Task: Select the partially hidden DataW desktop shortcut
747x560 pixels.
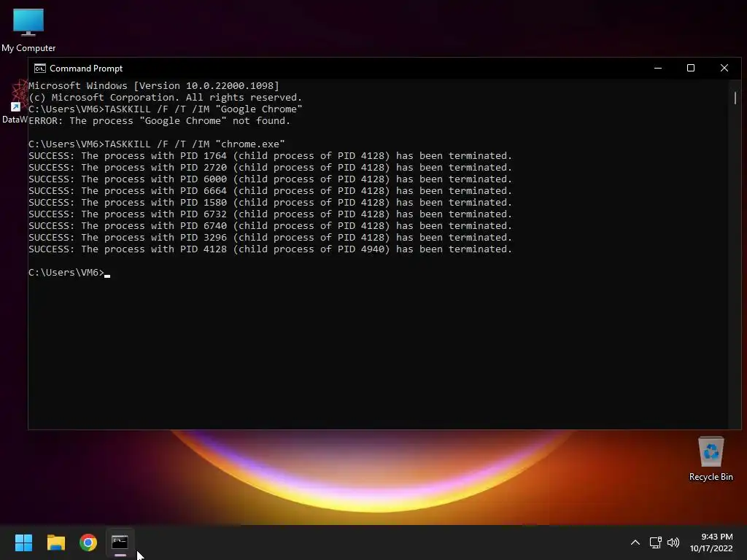Action: [x=15, y=102]
